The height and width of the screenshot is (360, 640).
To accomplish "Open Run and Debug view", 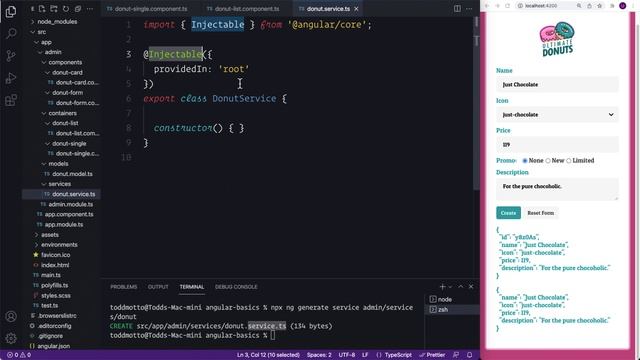I will [x=11, y=78].
